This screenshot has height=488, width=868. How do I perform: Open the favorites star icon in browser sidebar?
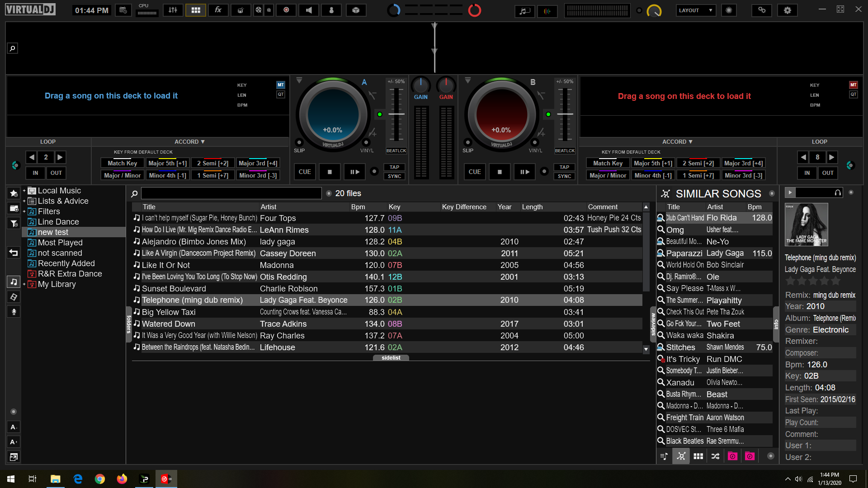pos(14,193)
